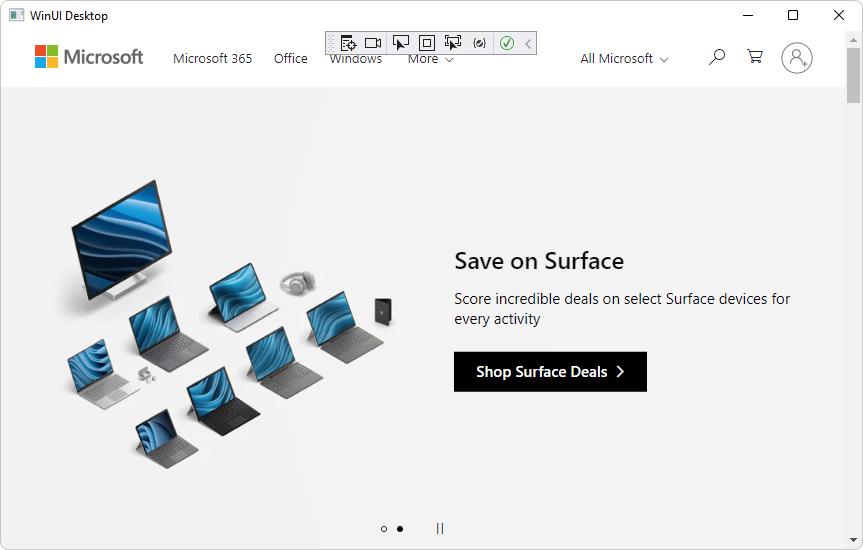Toggle Display Layout Adorners square icon
The height and width of the screenshot is (550, 863).
click(x=427, y=43)
